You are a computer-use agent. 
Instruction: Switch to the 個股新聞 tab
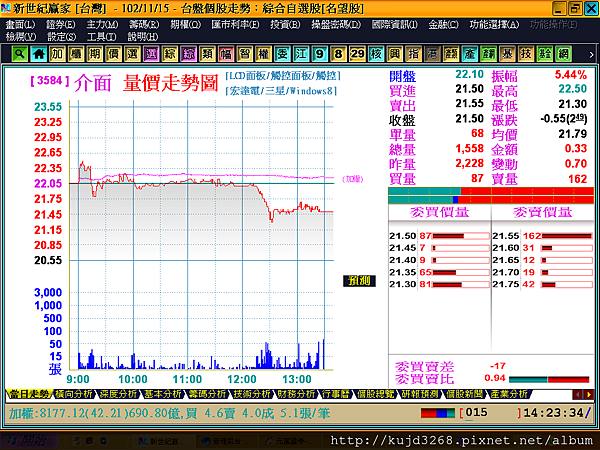point(465,394)
